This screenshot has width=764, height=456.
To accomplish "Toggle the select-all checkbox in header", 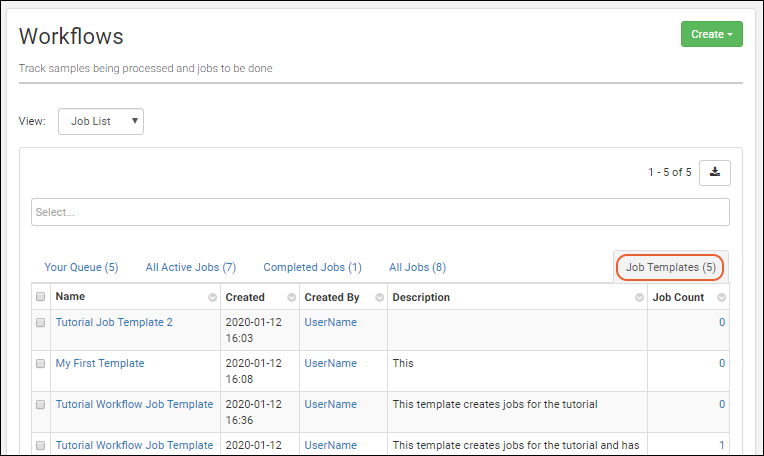I will tap(41, 297).
